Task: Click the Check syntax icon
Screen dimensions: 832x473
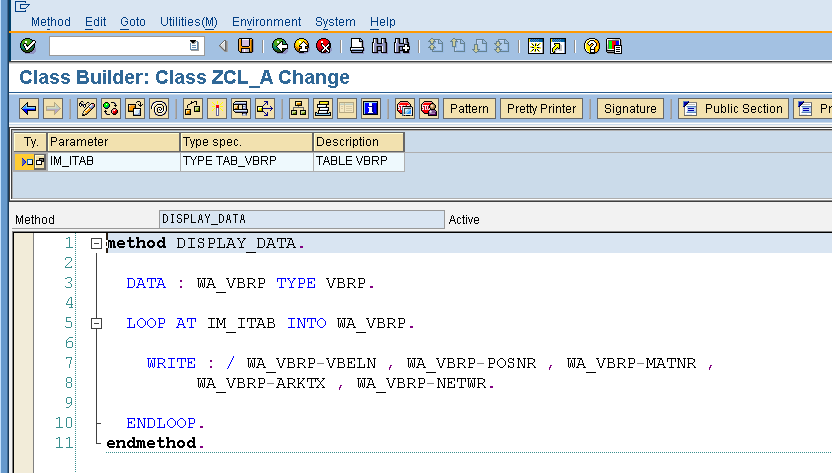Action: point(193,108)
